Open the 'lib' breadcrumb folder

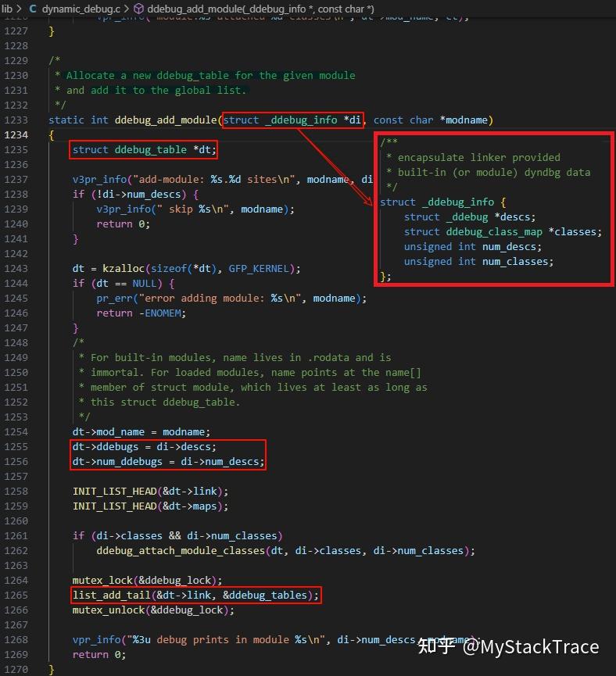[7, 8]
